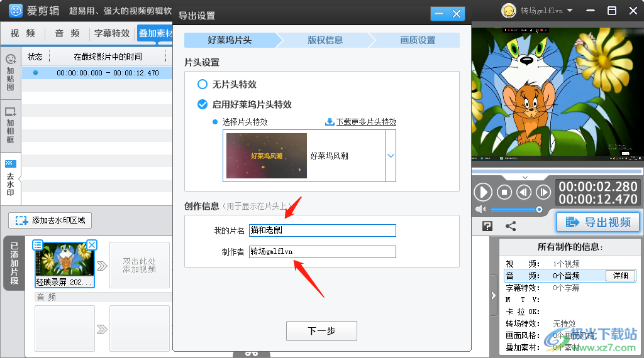
Task: Open the 加贴图 sticker sidebar tool
Action: click(10, 73)
